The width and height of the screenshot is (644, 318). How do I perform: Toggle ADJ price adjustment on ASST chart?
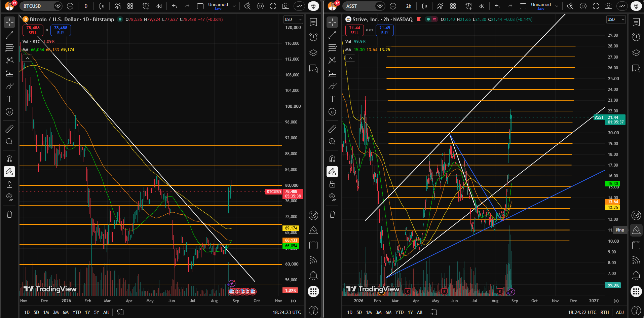(x=620, y=312)
